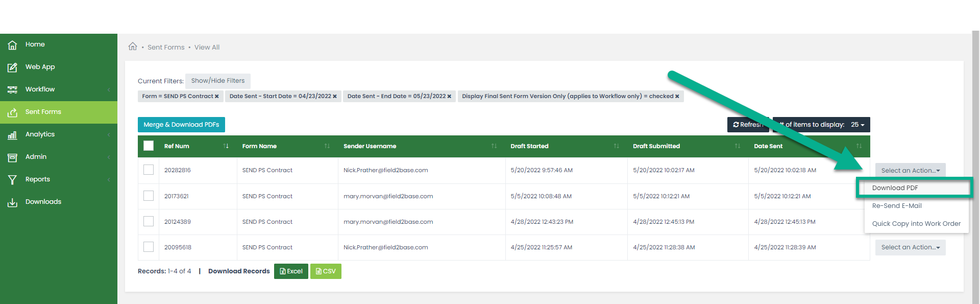Remove the End Date 05/23/2022 filter
This screenshot has height=304, width=980.
pyautogui.click(x=449, y=96)
